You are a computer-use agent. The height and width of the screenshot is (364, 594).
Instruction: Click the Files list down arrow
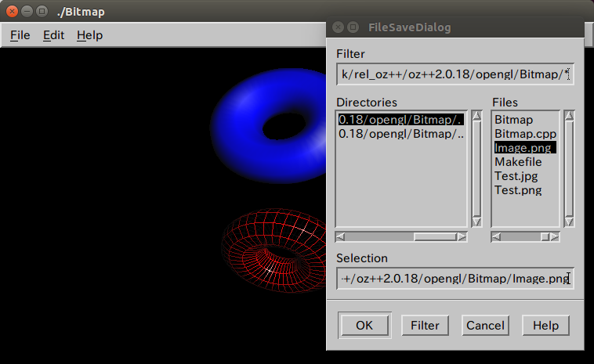click(x=569, y=222)
